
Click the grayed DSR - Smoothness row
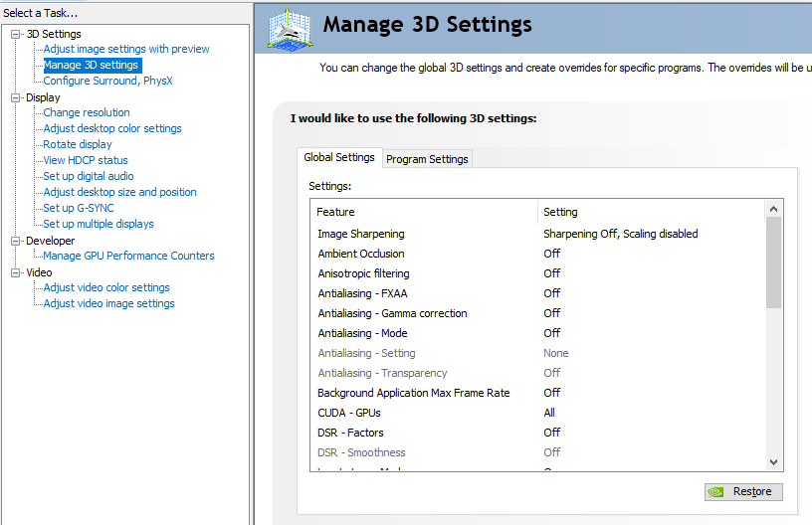[x=538, y=452]
